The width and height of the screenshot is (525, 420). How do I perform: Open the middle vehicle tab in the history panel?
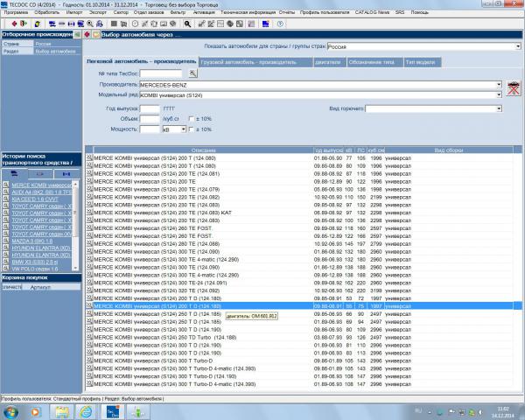pos(40,174)
